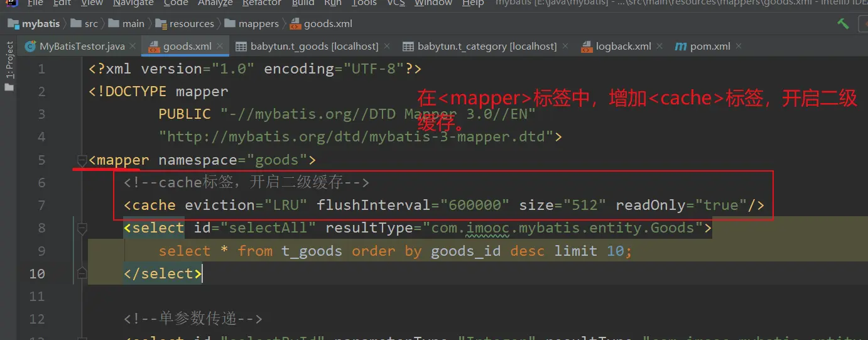
Task: Click the main breadcrumb folder
Action: (126, 24)
